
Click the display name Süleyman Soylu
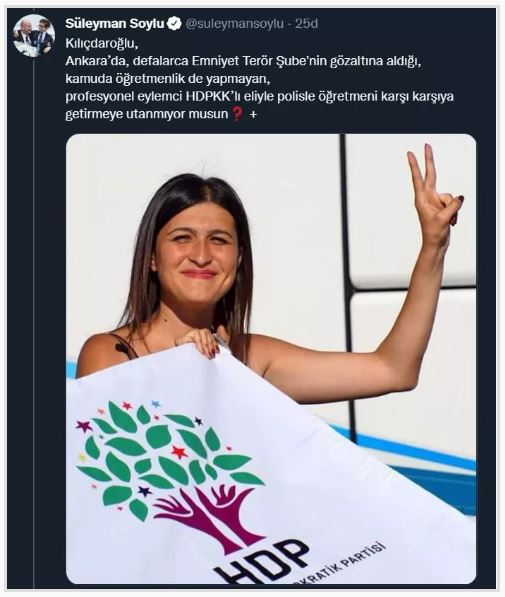coord(114,24)
